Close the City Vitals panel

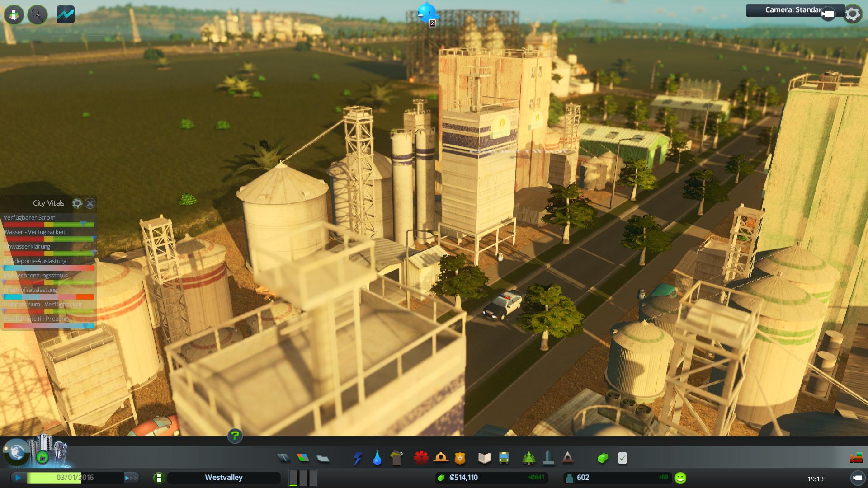click(90, 203)
